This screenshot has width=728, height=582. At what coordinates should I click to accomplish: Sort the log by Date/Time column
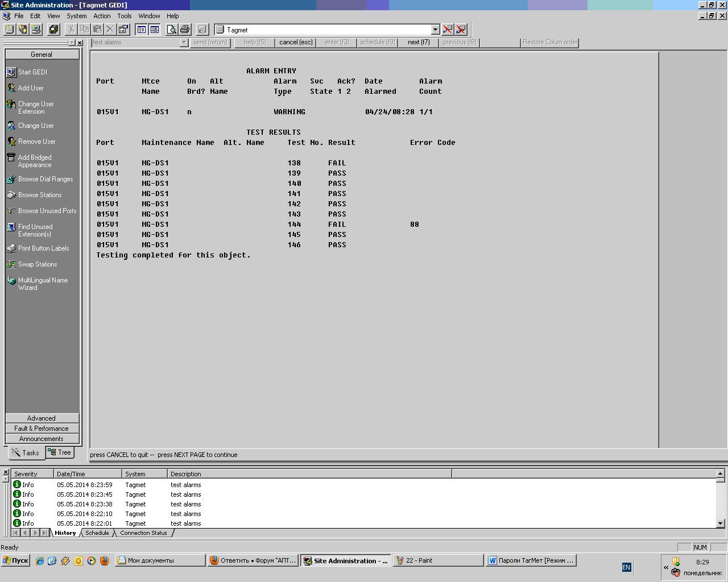(x=88, y=474)
